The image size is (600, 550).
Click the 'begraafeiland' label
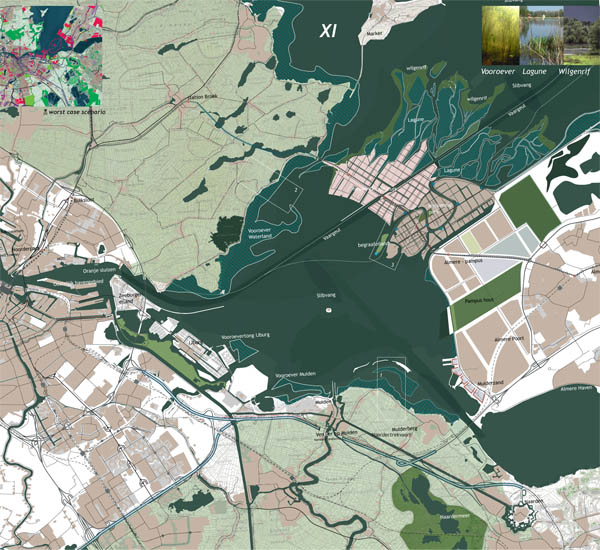point(373,244)
